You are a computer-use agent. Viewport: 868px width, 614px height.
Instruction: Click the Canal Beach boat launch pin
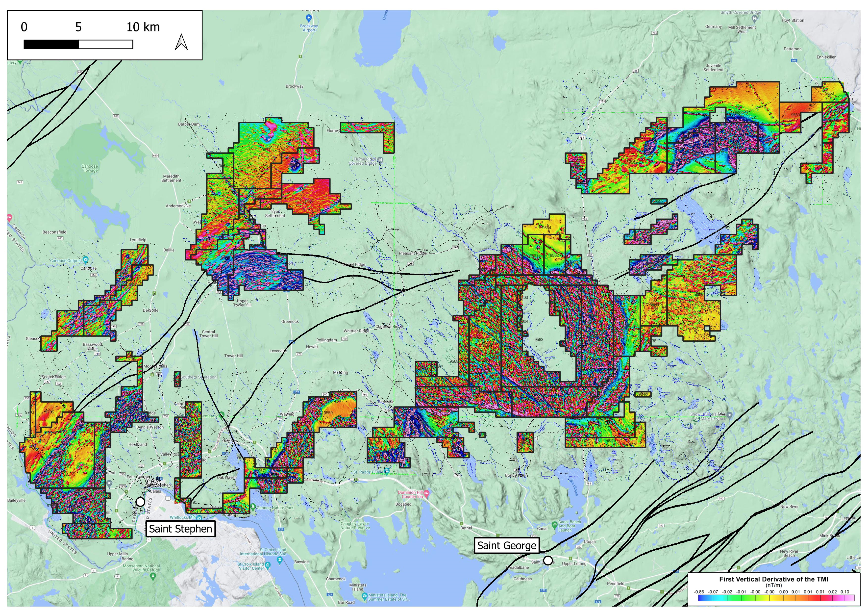[554, 524]
